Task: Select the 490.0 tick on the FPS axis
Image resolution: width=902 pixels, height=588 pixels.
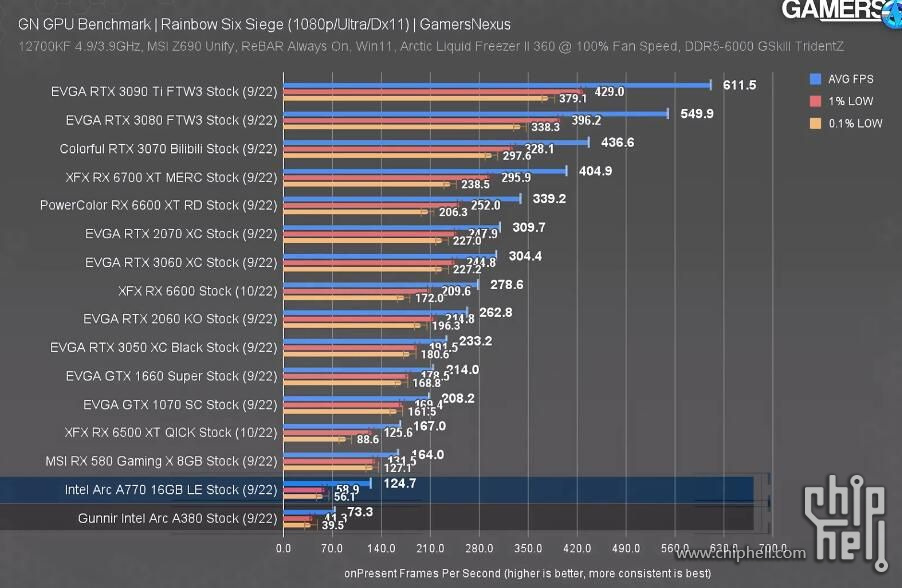Action: point(626,548)
